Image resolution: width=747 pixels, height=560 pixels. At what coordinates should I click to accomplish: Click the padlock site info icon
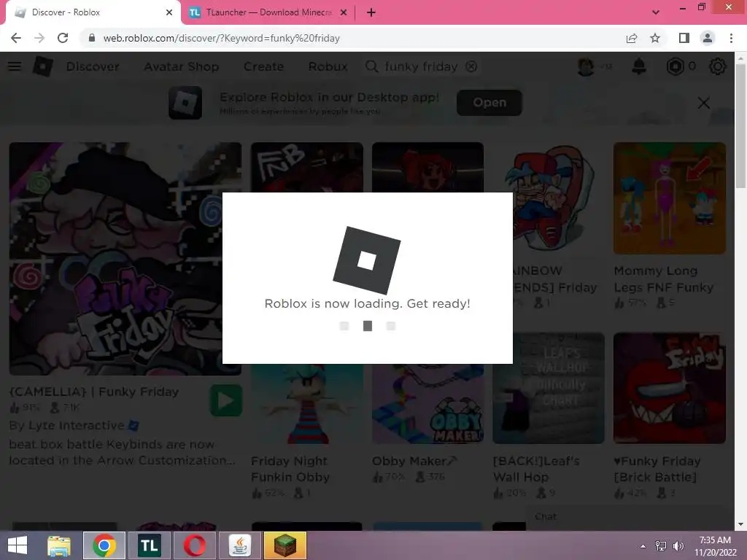click(x=92, y=38)
